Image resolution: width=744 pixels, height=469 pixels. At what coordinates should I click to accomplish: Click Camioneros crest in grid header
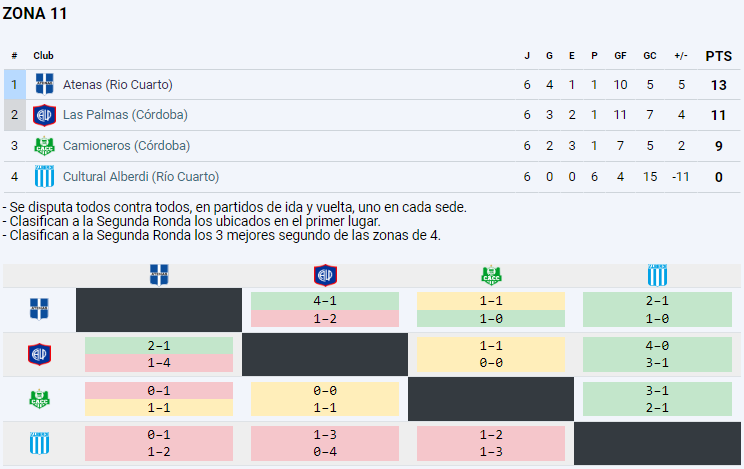click(491, 275)
